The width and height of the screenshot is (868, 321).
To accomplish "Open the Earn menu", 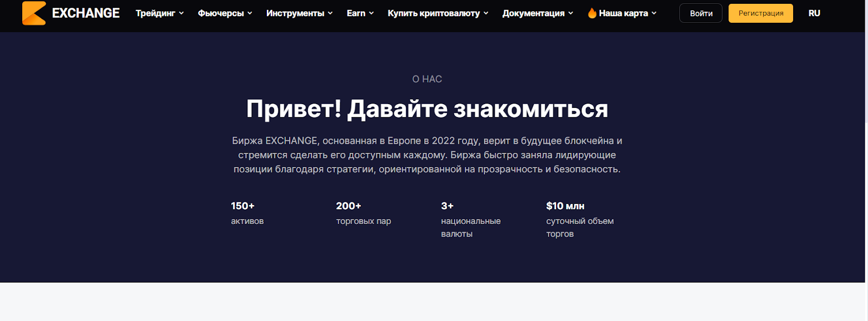I will [356, 13].
